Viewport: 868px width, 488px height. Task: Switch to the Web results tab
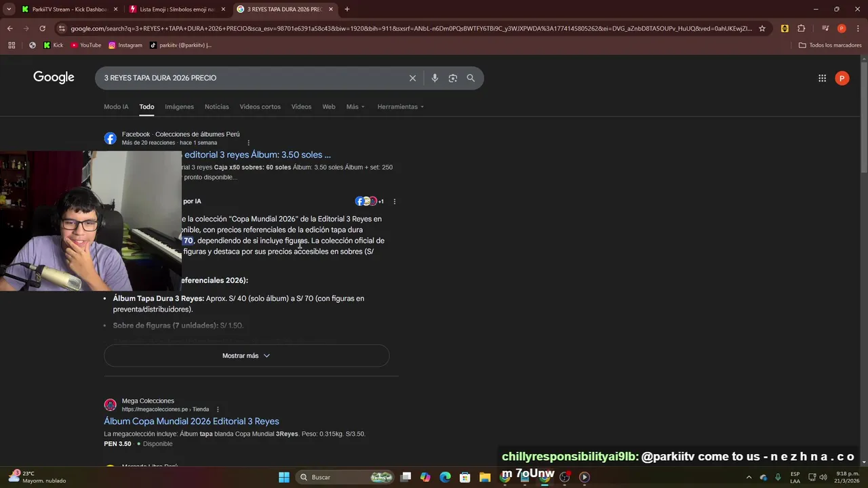pos(329,106)
